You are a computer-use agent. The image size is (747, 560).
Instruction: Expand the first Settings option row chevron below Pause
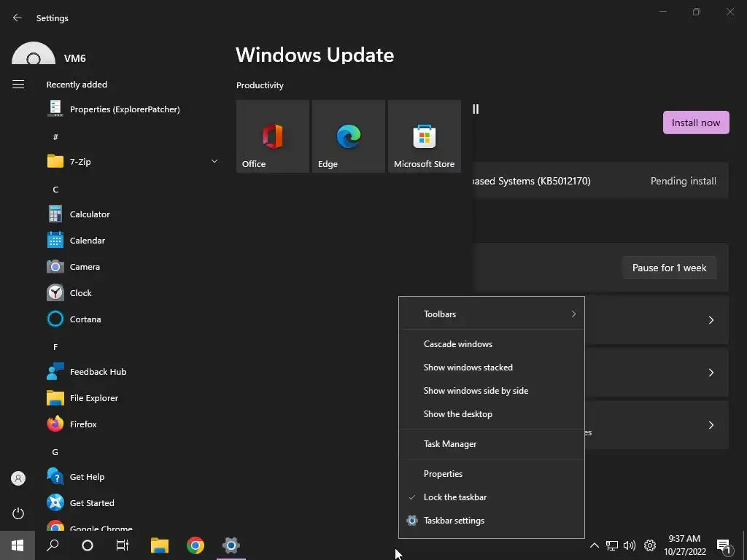click(711, 320)
